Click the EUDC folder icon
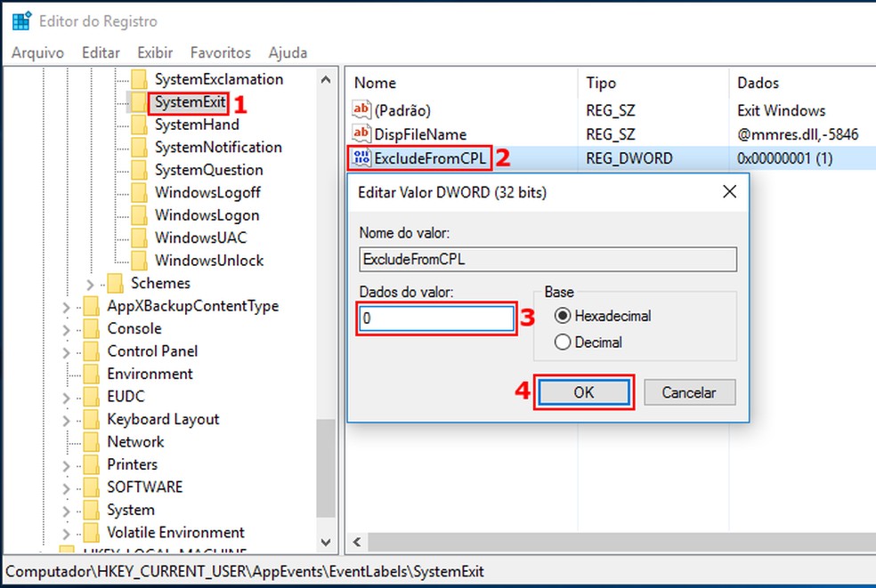The height and width of the screenshot is (588, 876). [91, 397]
